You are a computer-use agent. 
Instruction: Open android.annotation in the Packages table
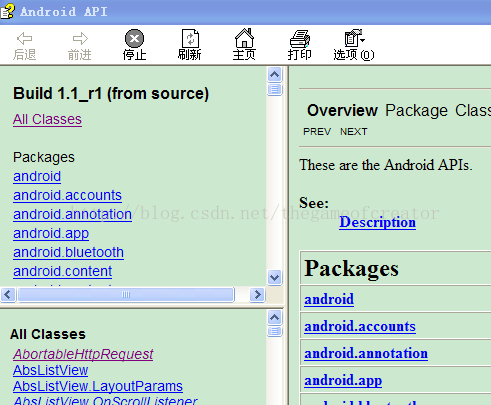pos(366,353)
